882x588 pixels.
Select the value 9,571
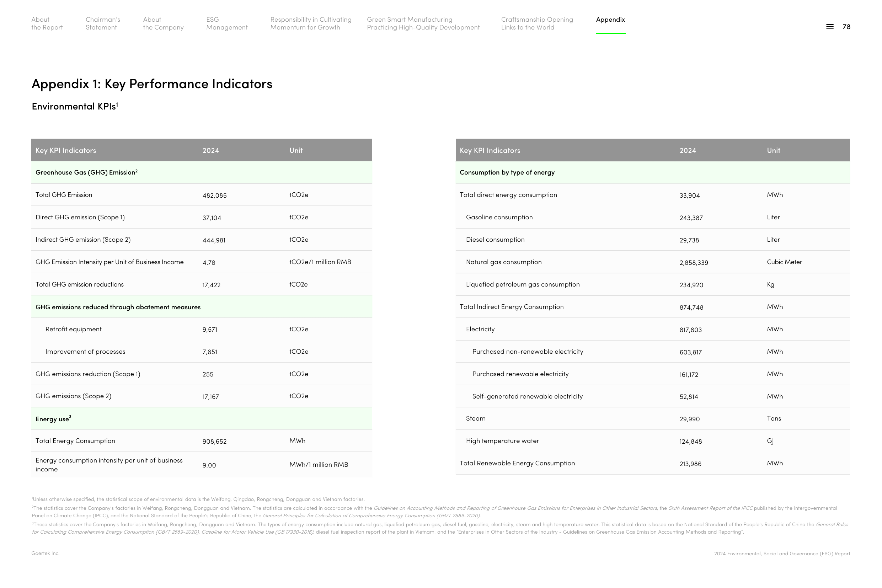pos(210,330)
